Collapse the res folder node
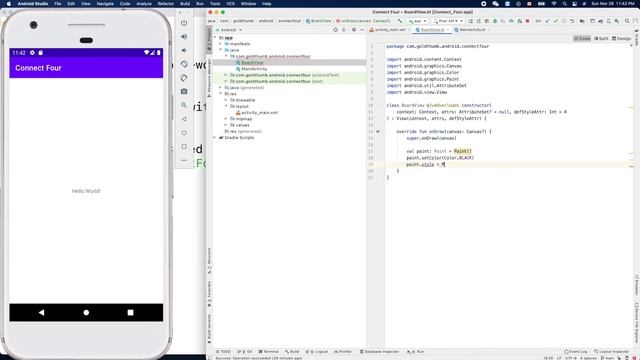This screenshot has height=360, width=640. point(221,93)
